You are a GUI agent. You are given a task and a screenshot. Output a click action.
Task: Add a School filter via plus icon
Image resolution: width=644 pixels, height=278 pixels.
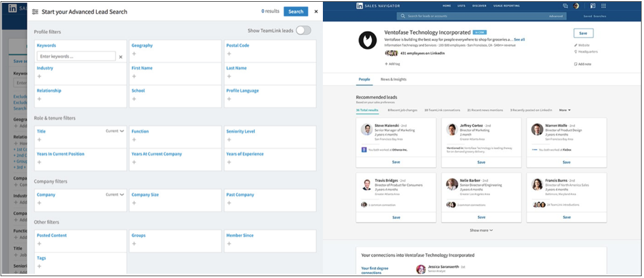tap(134, 99)
